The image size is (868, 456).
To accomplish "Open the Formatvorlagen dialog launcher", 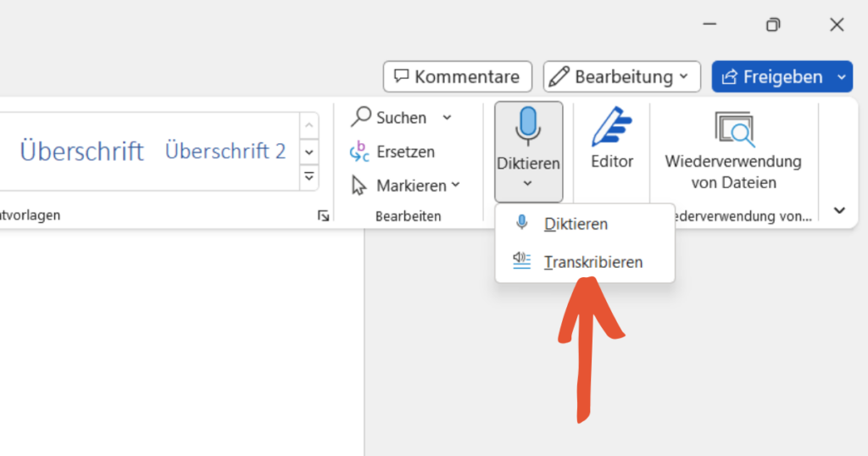I will (x=323, y=216).
